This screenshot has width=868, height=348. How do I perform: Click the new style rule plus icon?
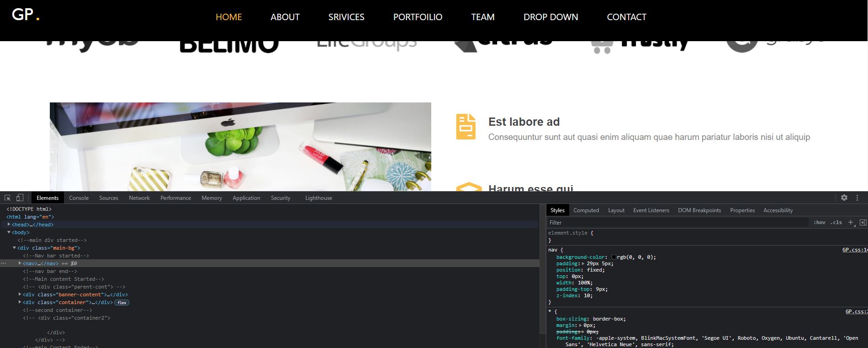pyautogui.click(x=851, y=222)
